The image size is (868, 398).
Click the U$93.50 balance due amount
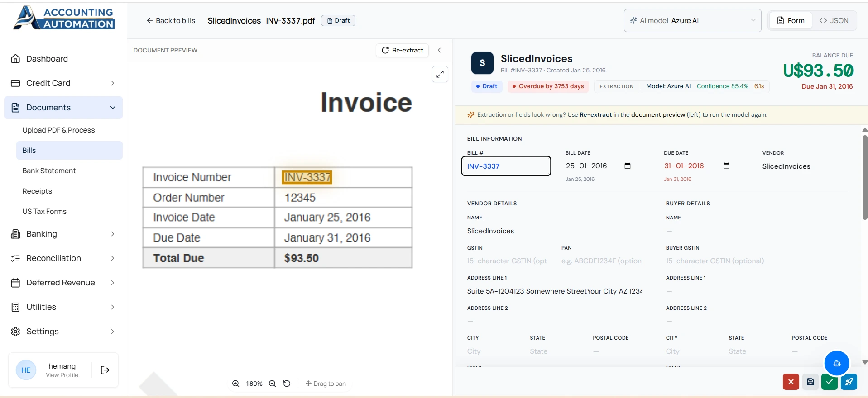tap(818, 71)
